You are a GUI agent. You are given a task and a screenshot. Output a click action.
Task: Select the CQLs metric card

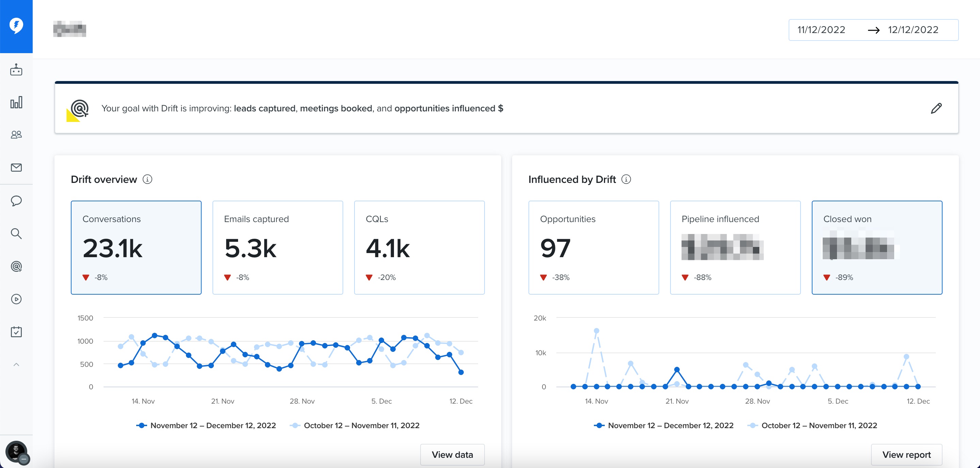[419, 247]
